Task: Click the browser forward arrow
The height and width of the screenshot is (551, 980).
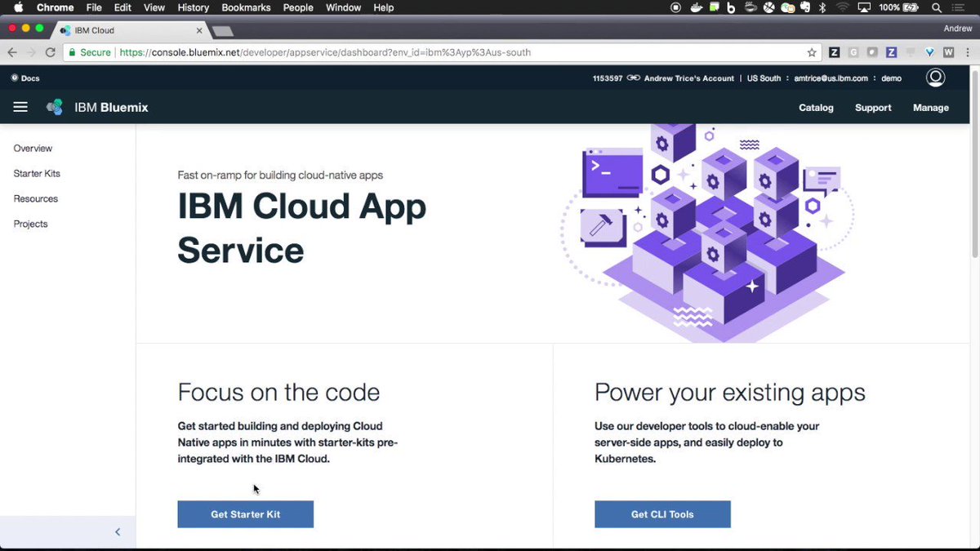Action: pyautogui.click(x=31, y=52)
